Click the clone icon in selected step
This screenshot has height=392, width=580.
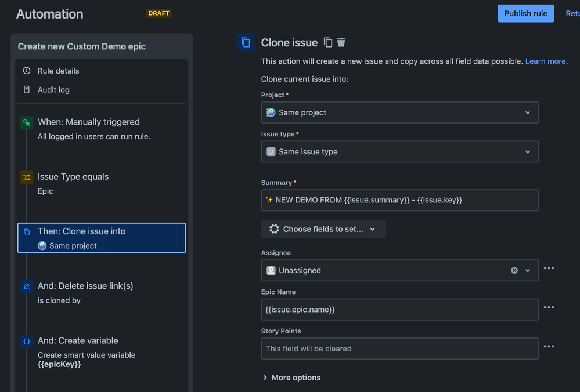(27, 232)
